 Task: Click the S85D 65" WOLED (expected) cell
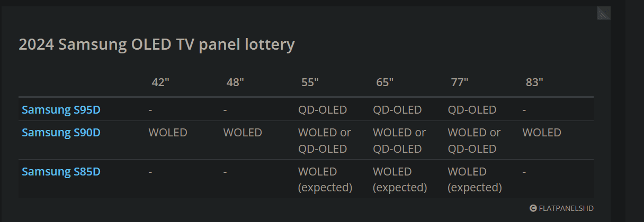[400, 180]
